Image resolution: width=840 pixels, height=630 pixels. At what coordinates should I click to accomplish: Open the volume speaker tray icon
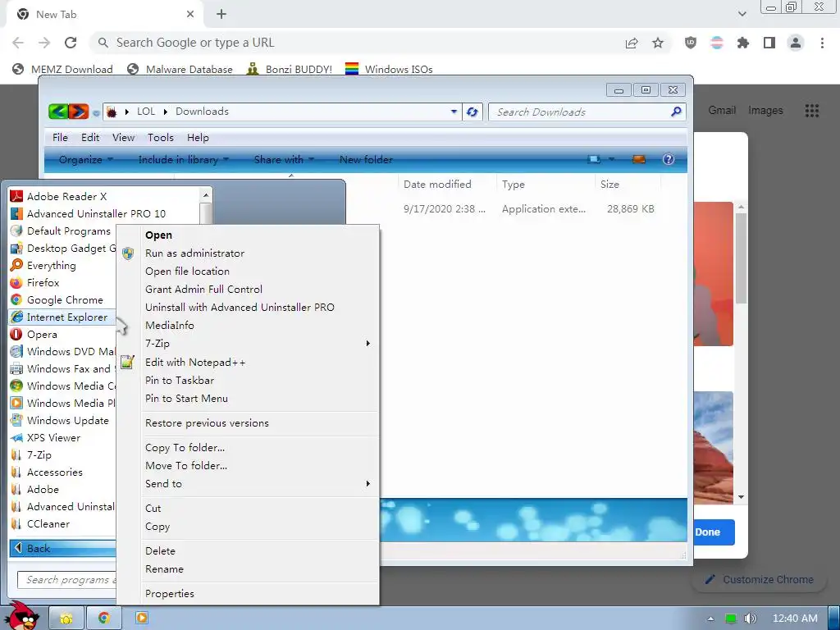point(751,619)
